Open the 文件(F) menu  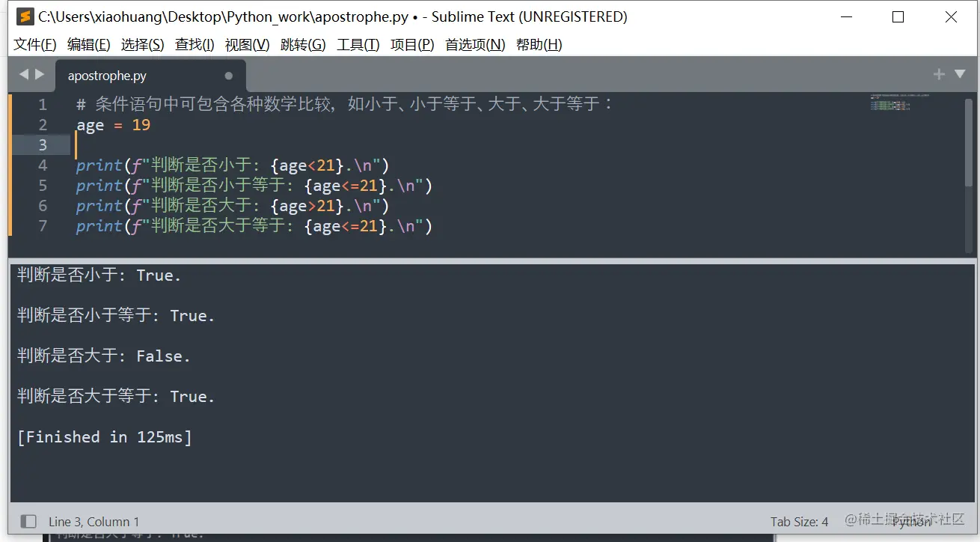point(35,45)
